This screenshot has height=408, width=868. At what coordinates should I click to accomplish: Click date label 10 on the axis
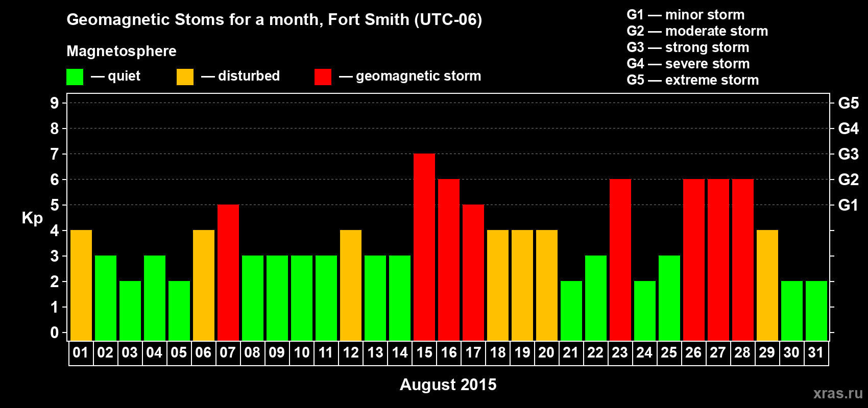(x=301, y=353)
